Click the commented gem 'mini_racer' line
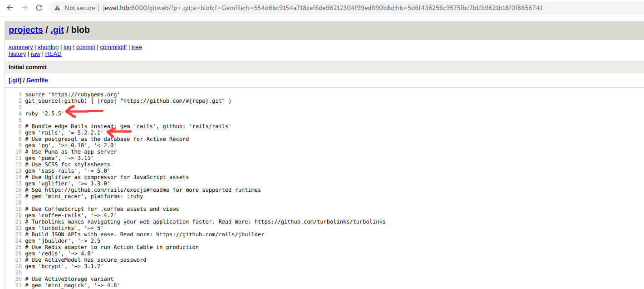This screenshot has width=644, height=289. coord(84,196)
